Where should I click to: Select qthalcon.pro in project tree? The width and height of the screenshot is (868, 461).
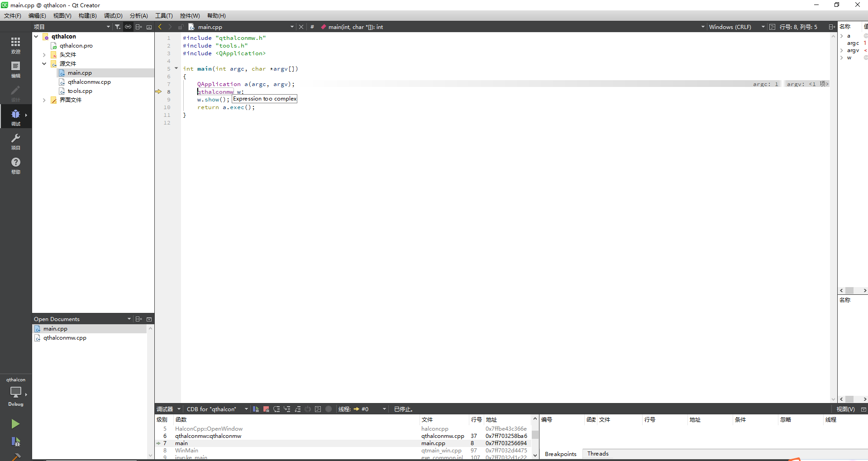(76, 46)
